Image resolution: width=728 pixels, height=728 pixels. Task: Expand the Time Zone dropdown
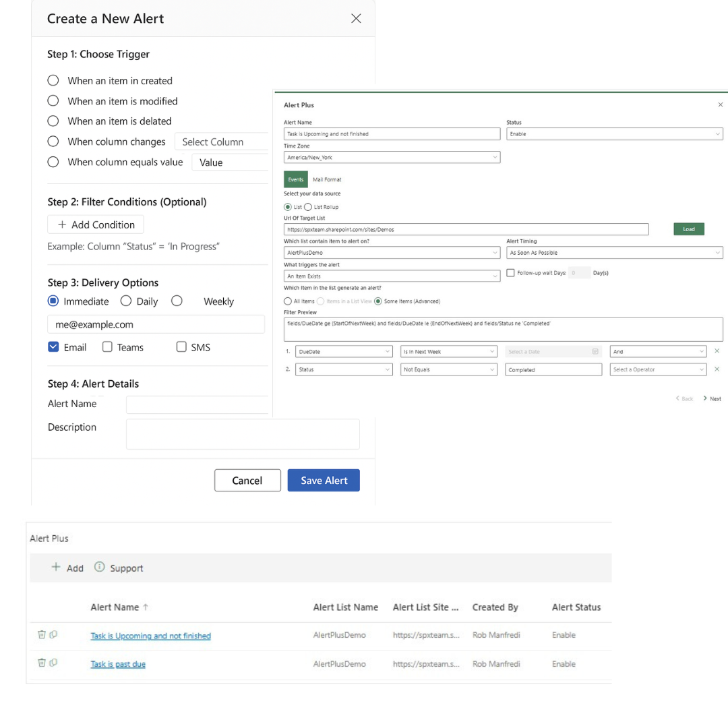(x=494, y=158)
